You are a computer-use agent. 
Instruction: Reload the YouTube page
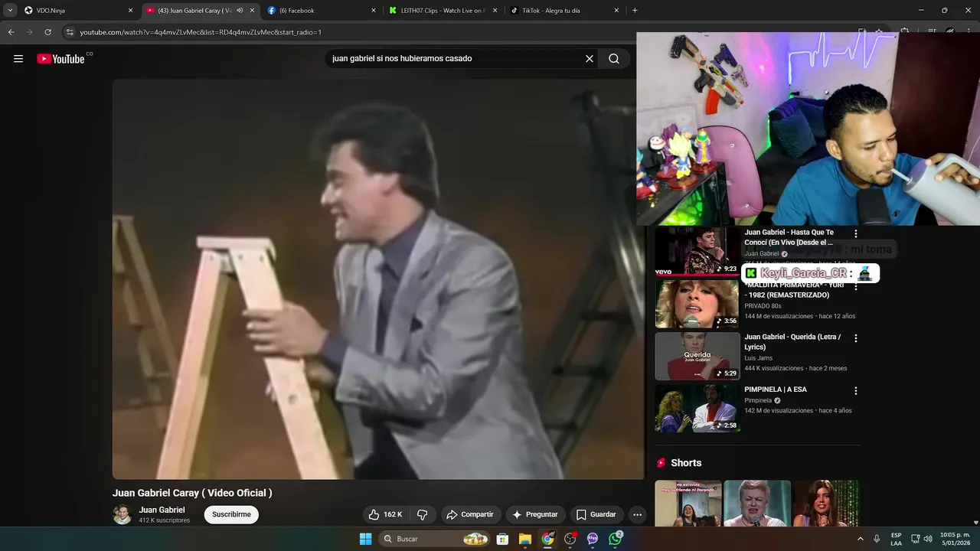click(x=47, y=32)
